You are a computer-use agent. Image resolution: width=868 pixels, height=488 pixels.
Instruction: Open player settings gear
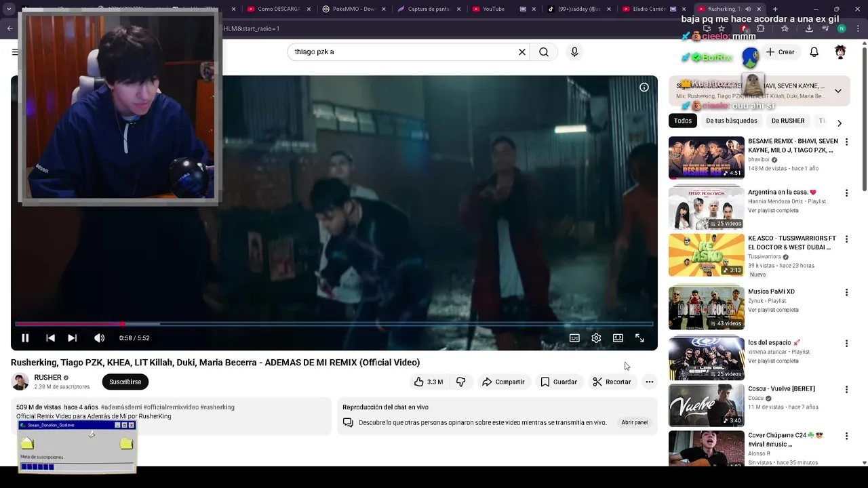pyautogui.click(x=596, y=338)
